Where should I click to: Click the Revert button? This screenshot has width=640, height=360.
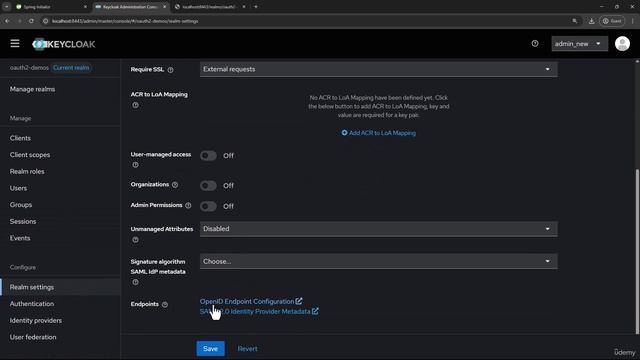click(247, 349)
